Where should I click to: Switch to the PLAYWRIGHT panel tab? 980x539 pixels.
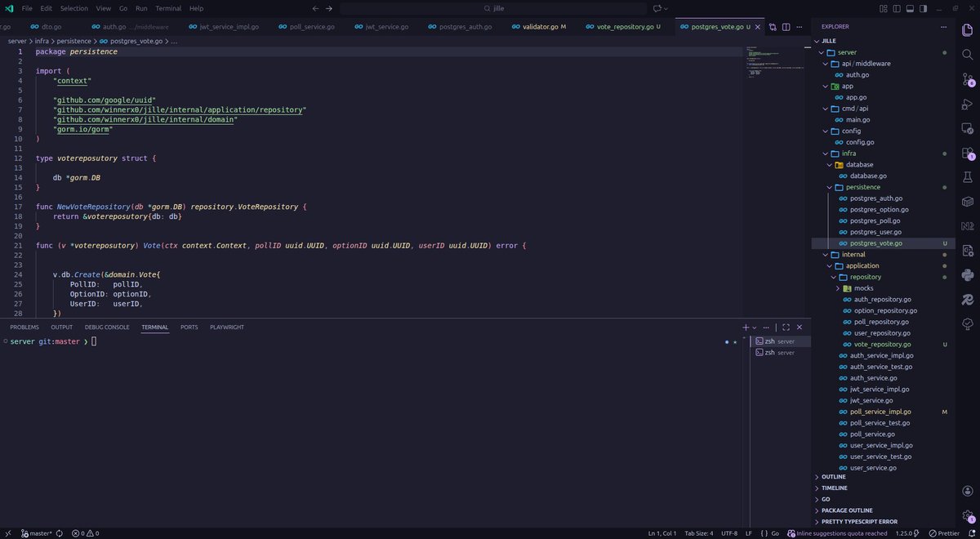pos(227,327)
